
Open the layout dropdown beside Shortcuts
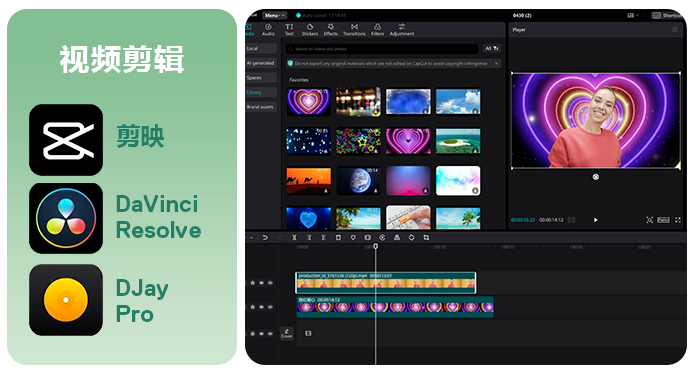click(633, 15)
